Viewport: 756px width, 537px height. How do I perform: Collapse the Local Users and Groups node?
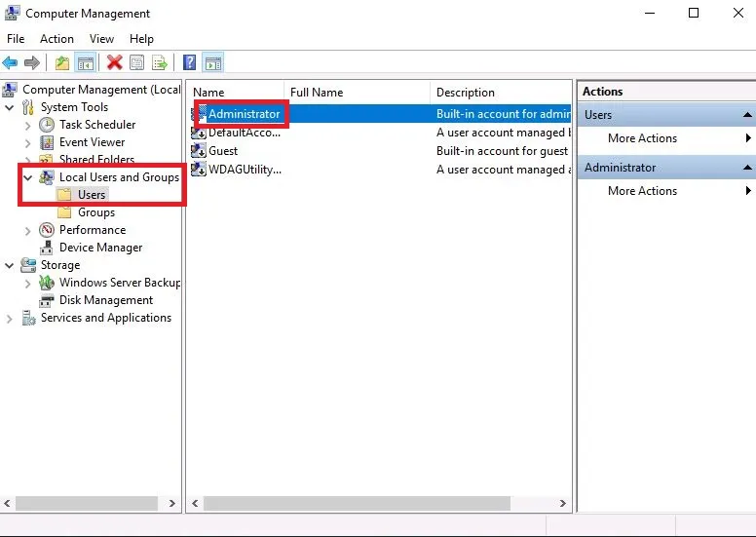pyautogui.click(x=27, y=177)
